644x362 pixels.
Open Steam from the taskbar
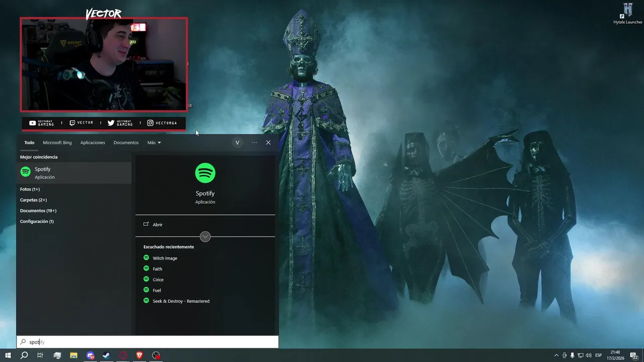(107, 355)
